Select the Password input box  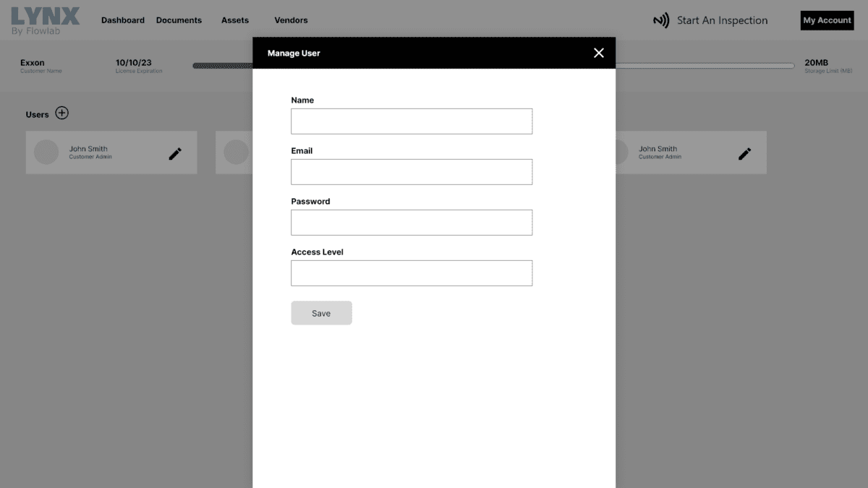coord(412,223)
